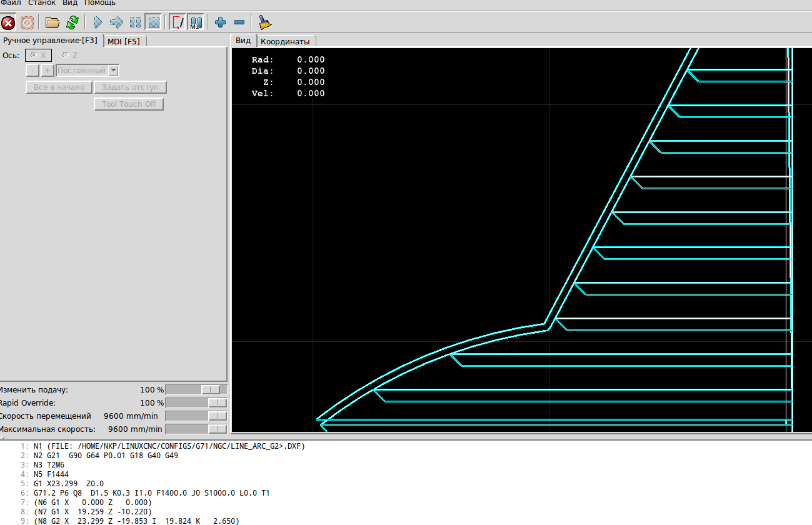Click the Tool Touch Off button
812x525 pixels.
pyautogui.click(x=129, y=104)
